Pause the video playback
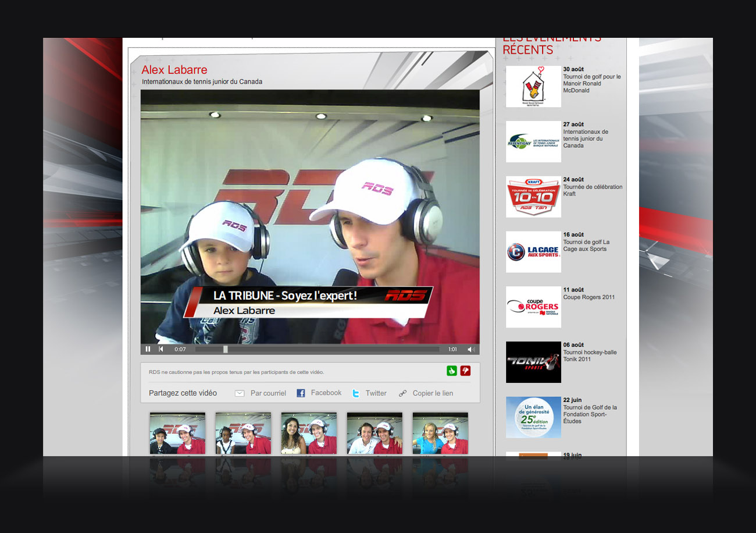The image size is (756, 533). (148, 349)
